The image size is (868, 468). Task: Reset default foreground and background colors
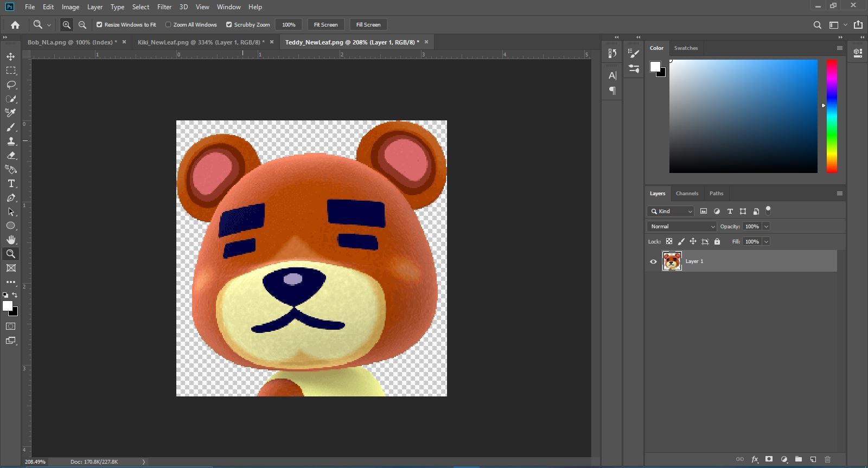pyautogui.click(x=5, y=295)
